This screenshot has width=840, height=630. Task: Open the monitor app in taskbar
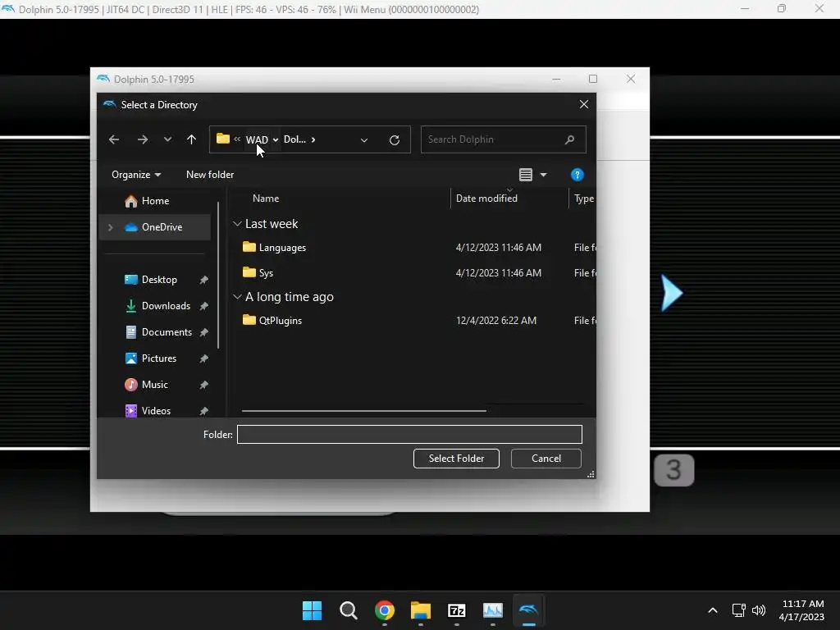pyautogui.click(x=493, y=610)
